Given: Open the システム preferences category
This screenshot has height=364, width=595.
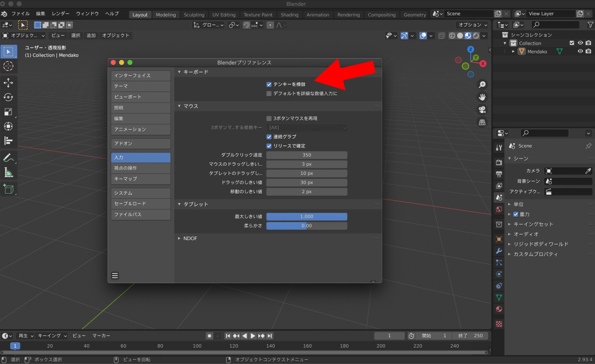Looking at the screenshot, I should (x=141, y=193).
